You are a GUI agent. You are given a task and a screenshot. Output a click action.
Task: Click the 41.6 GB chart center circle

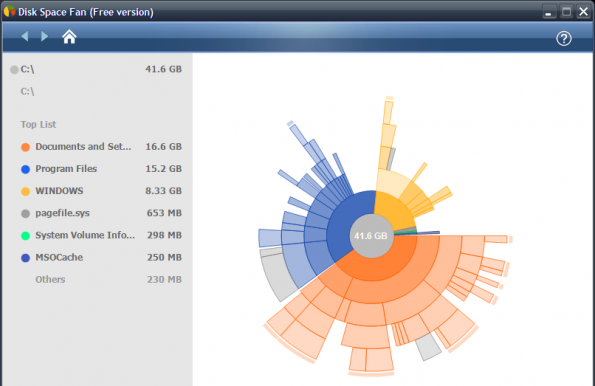[x=371, y=236]
